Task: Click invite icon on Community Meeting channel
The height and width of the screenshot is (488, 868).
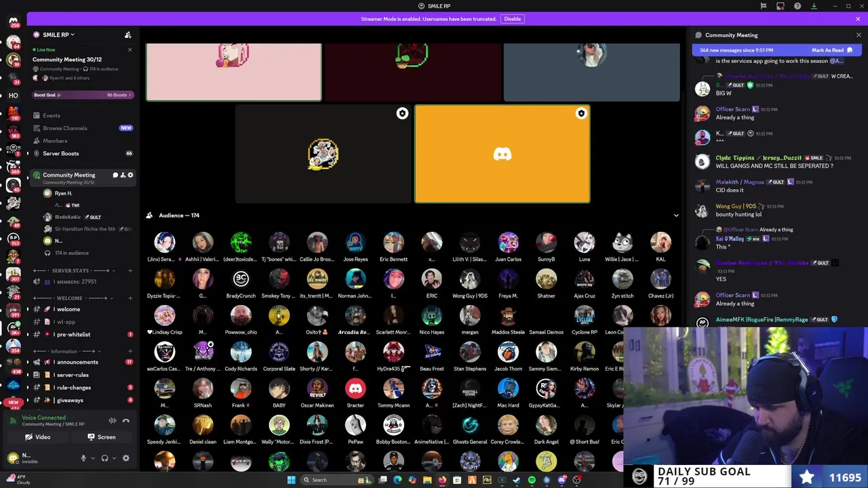Action: [x=123, y=175]
